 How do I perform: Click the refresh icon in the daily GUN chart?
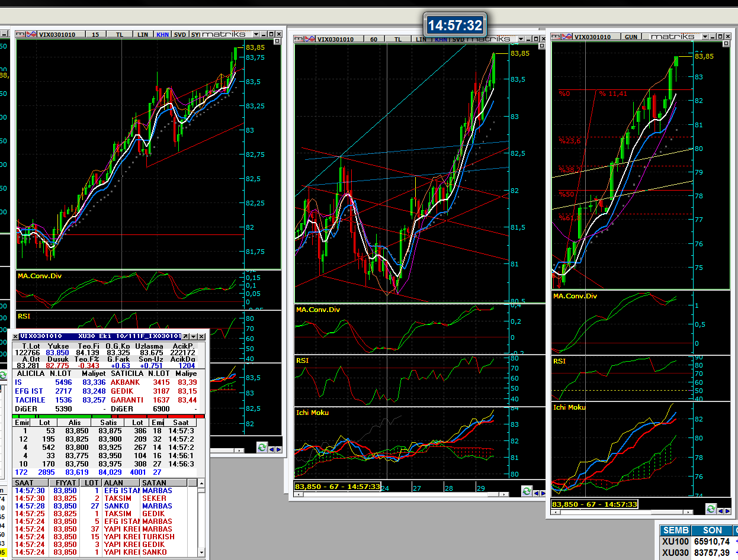pyautogui.click(x=711, y=508)
